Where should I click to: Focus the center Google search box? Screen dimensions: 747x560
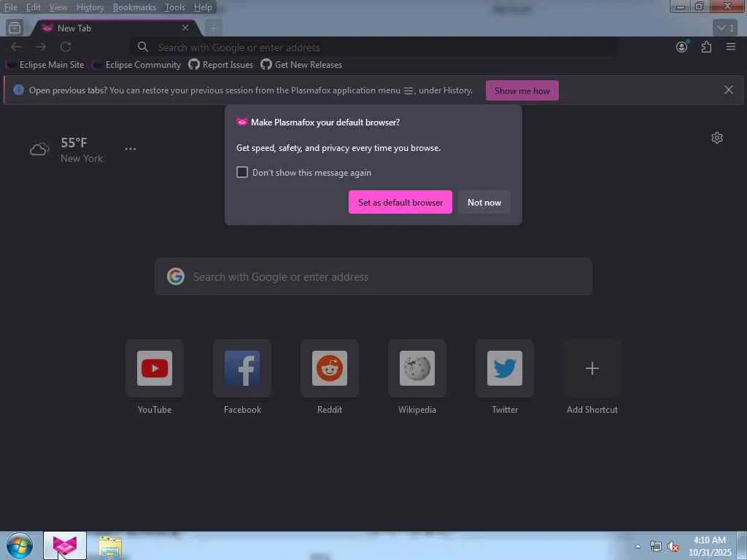373,276
